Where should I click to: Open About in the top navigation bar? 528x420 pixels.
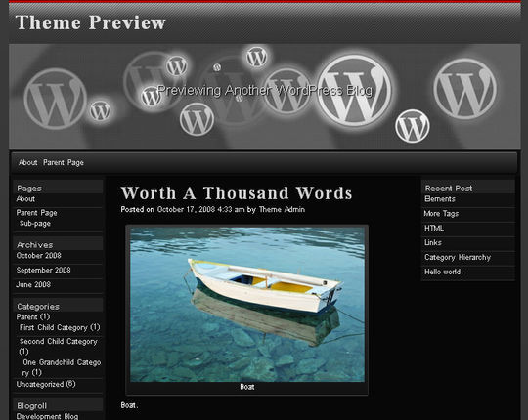tap(28, 163)
